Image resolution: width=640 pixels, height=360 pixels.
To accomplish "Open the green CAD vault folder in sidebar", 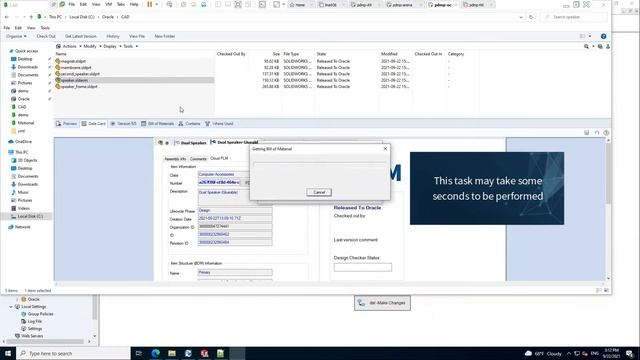I will tap(22, 107).
